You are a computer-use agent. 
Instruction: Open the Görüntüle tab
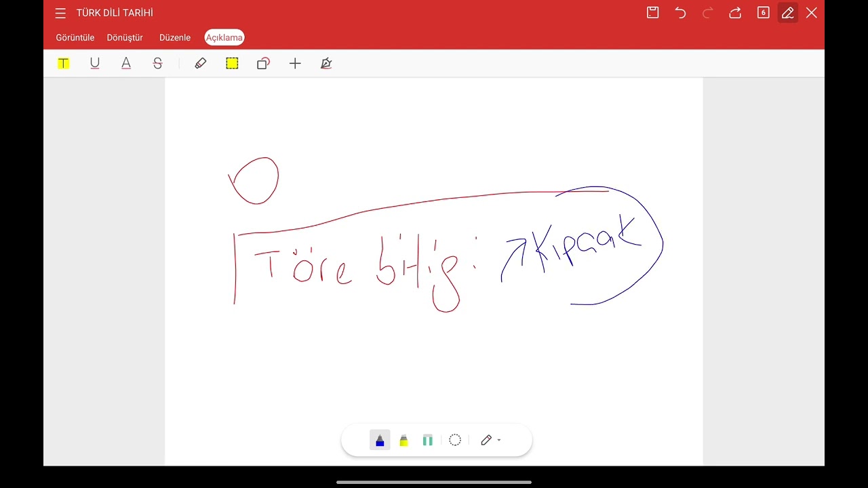pos(75,38)
